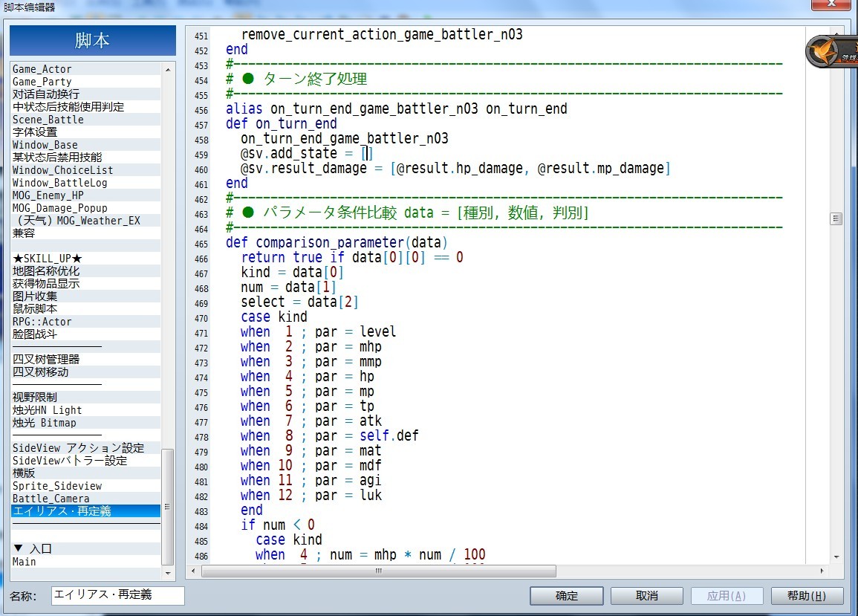The height and width of the screenshot is (616, 858).
Task: Select the 字体设置 script entry
Action: [x=86, y=132]
